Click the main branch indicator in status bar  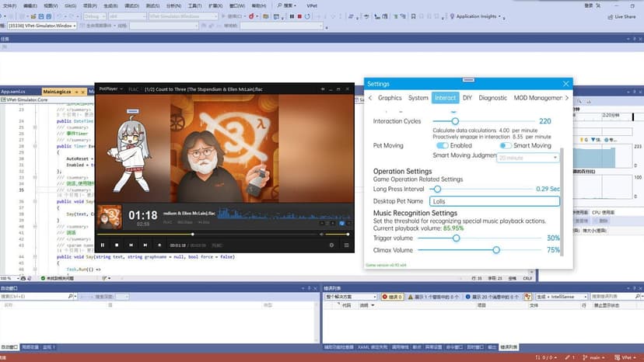coord(594,357)
